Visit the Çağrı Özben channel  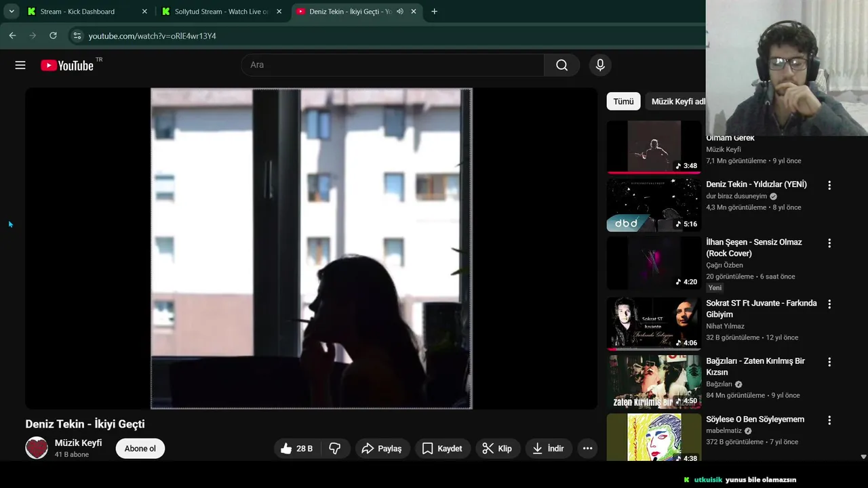coord(724,265)
